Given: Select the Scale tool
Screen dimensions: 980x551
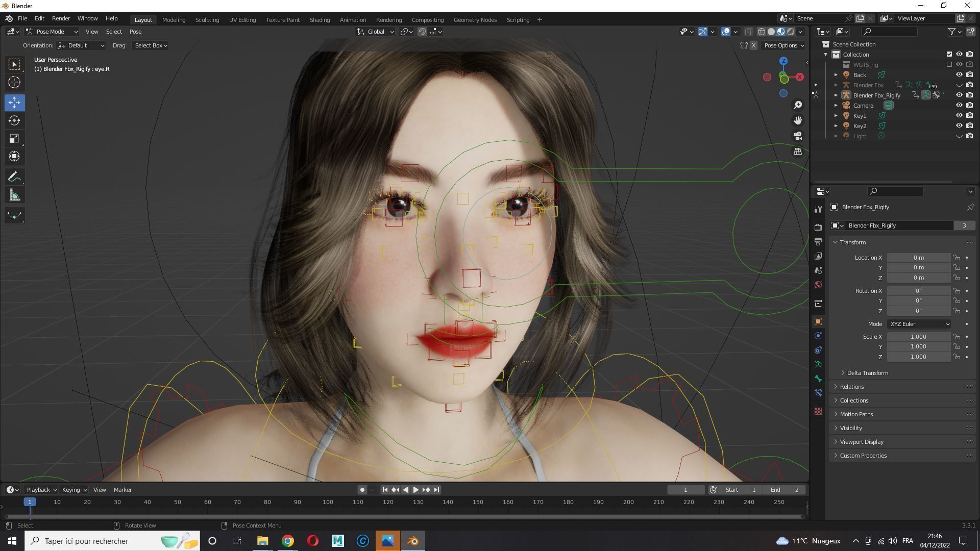Looking at the screenshot, I should (x=14, y=139).
